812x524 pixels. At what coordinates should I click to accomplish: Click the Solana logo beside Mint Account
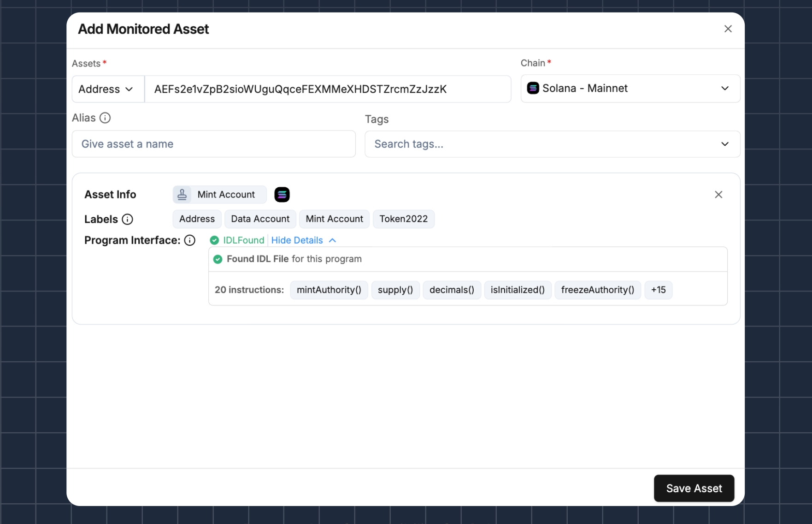tap(282, 195)
